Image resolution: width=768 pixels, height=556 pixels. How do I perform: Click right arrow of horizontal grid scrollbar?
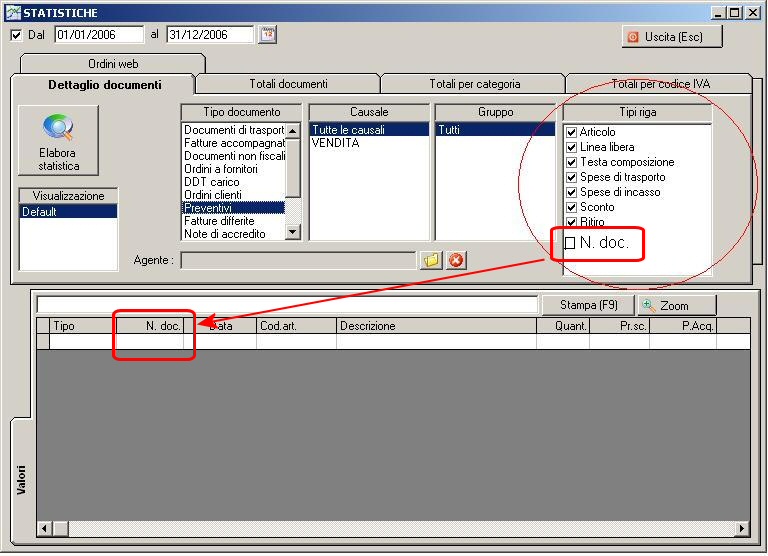click(x=742, y=529)
